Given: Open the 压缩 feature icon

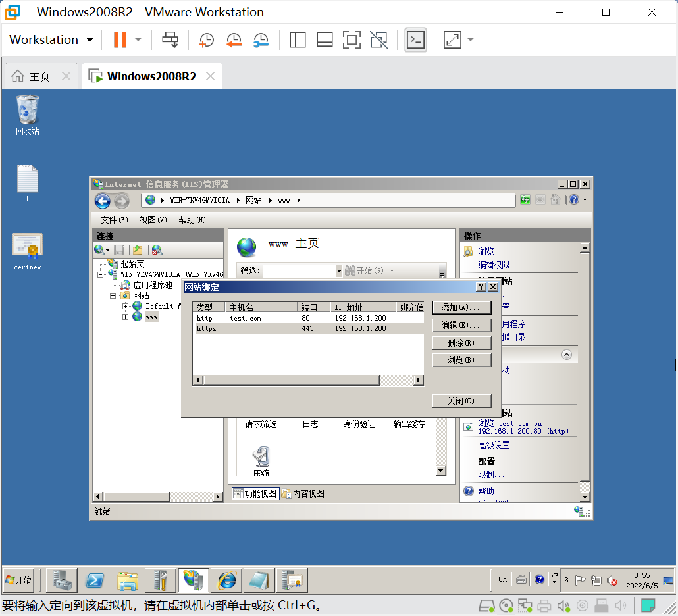Looking at the screenshot, I should pos(261,461).
